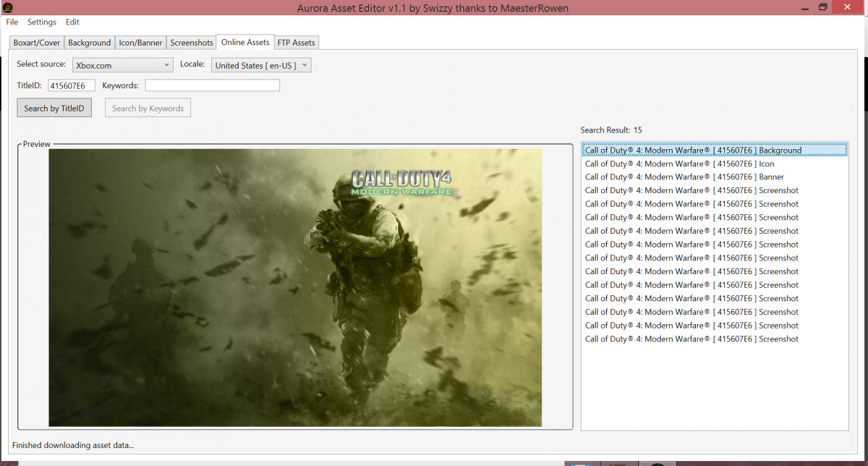Click the "Search Result: 15" label
The height and width of the screenshot is (466, 868).
click(x=611, y=130)
